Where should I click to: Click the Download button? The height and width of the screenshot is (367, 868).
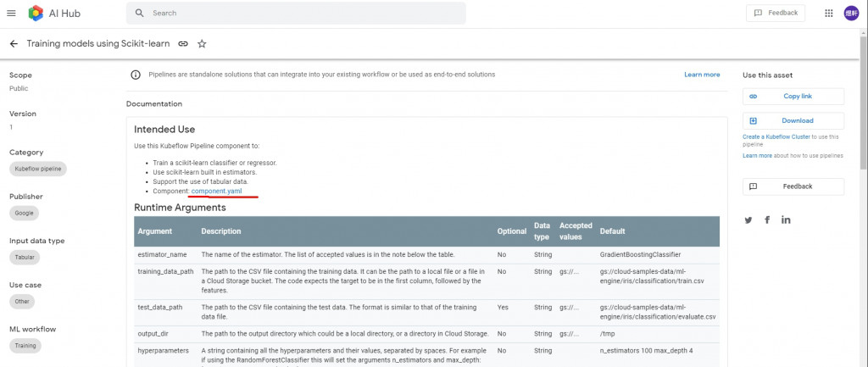pos(793,120)
